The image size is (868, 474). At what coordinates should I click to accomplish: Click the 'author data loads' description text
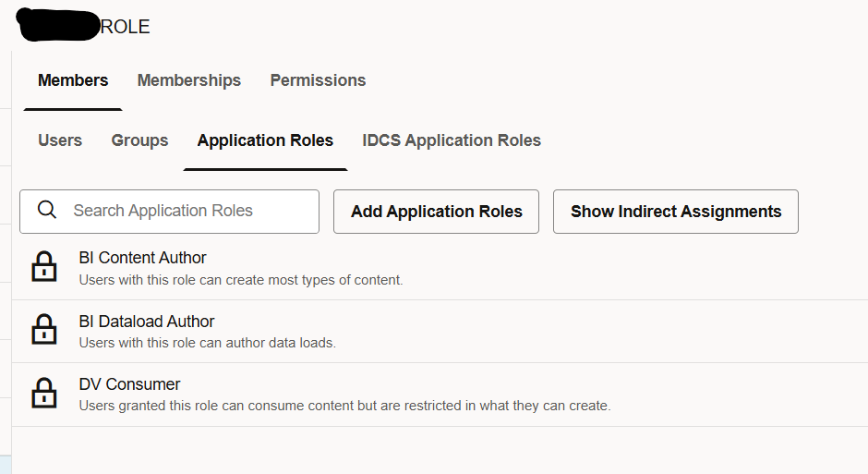(x=207, y=343)
